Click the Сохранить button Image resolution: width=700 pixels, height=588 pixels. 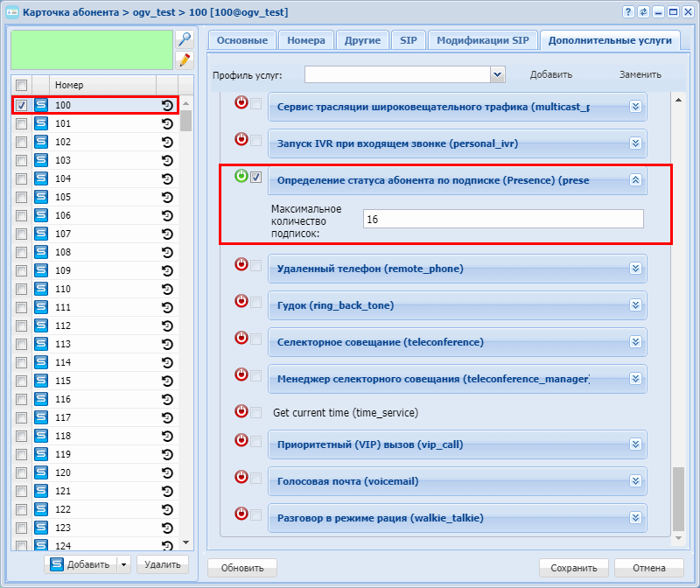[x=573, y=568]
